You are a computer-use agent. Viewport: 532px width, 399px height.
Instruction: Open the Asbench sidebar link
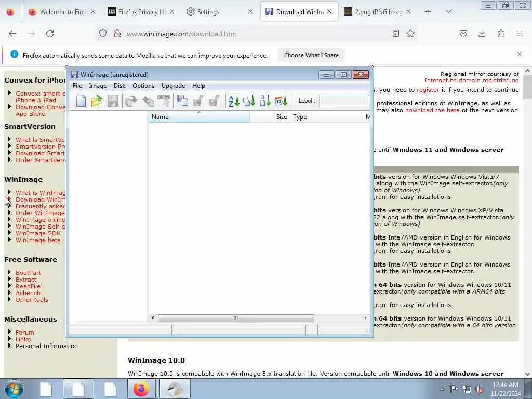pos(28,293)
